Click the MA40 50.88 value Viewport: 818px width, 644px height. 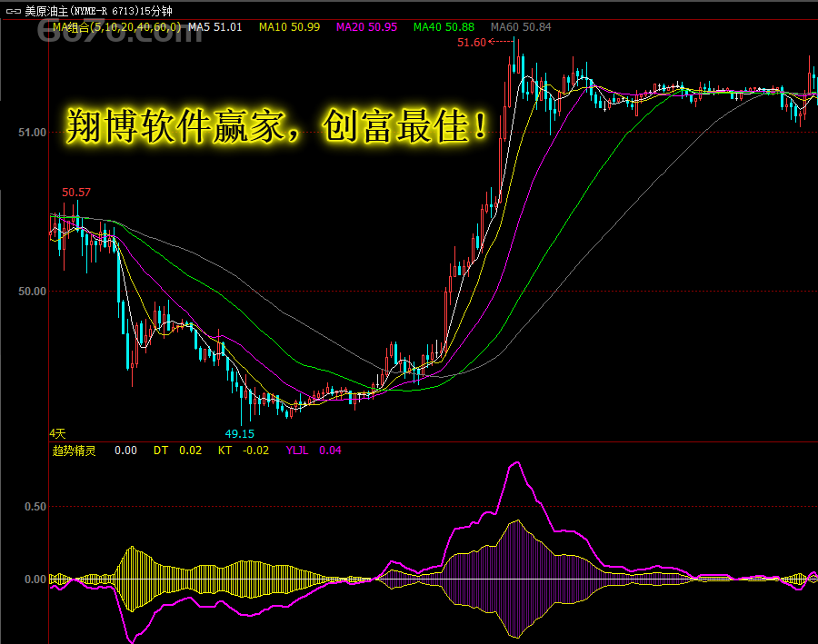tap(444, 27)
